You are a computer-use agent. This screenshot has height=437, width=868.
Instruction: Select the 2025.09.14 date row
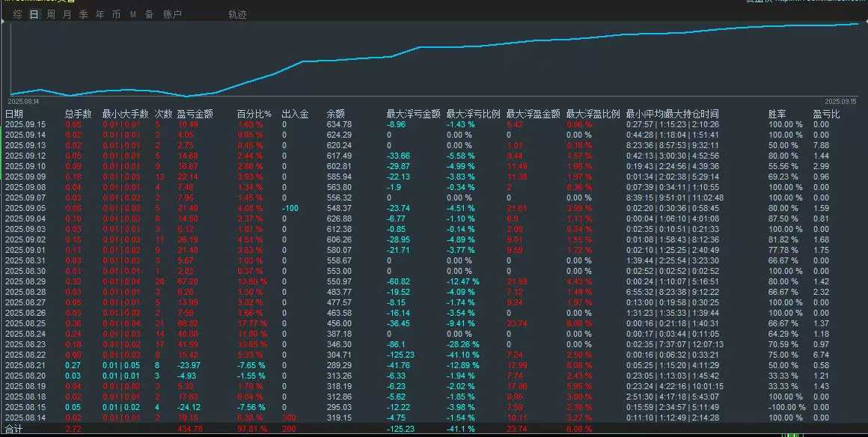pos(434,135)
